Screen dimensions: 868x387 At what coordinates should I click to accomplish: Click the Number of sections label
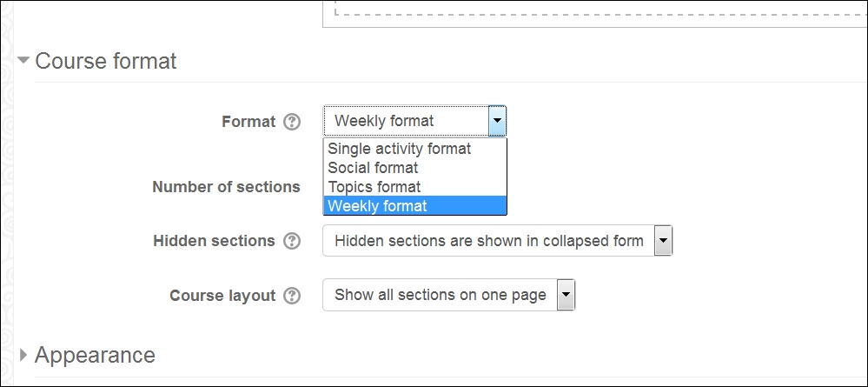point(227,187)
